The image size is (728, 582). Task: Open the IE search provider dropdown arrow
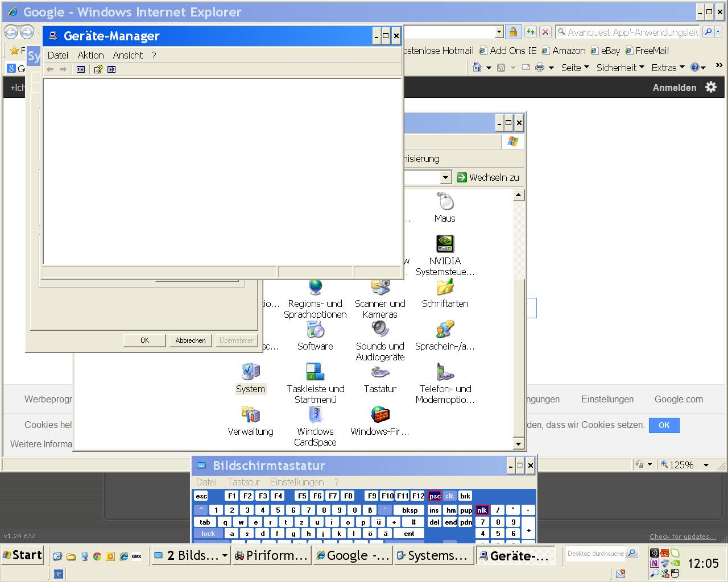(x=718, y=32)
